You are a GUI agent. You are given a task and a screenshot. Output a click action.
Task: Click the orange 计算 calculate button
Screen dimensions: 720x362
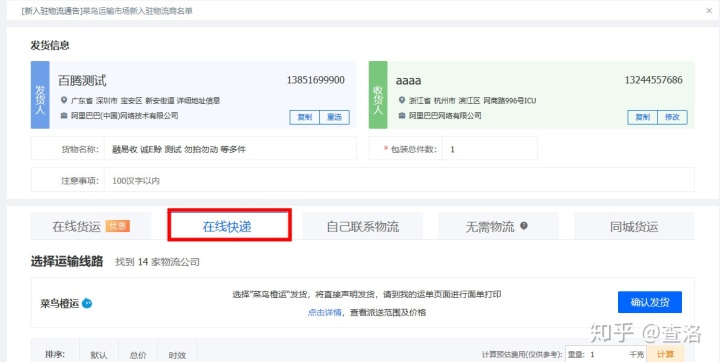click(665, 354)
